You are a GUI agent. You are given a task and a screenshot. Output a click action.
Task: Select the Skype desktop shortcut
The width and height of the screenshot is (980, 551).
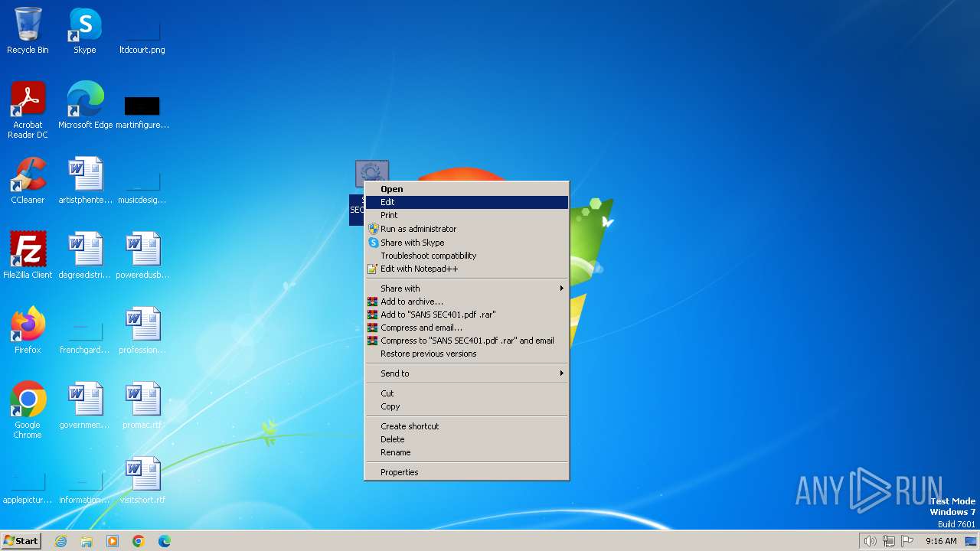[85, 31]
